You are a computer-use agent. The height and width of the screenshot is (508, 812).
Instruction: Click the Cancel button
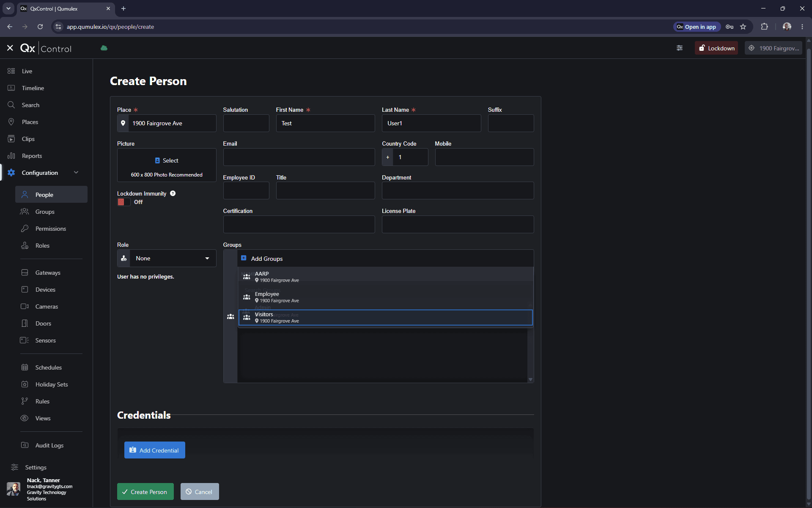pos(200,491)
